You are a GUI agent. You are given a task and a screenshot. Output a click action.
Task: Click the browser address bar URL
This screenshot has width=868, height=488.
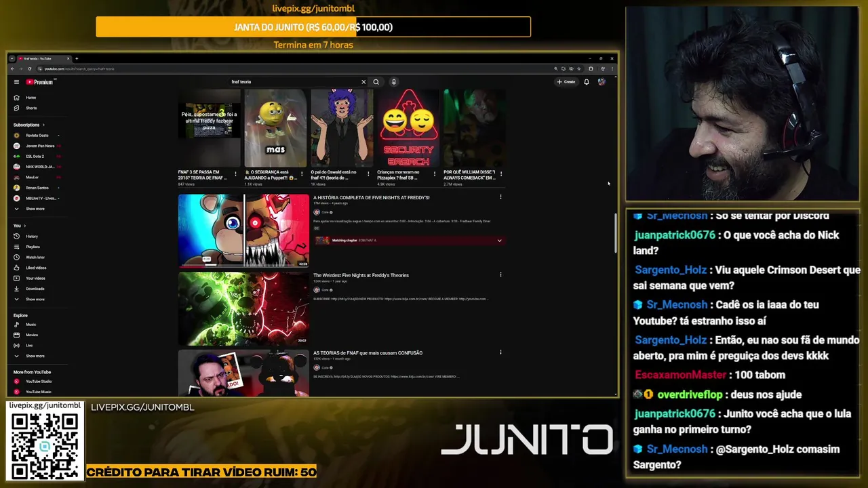click(79, 69)
